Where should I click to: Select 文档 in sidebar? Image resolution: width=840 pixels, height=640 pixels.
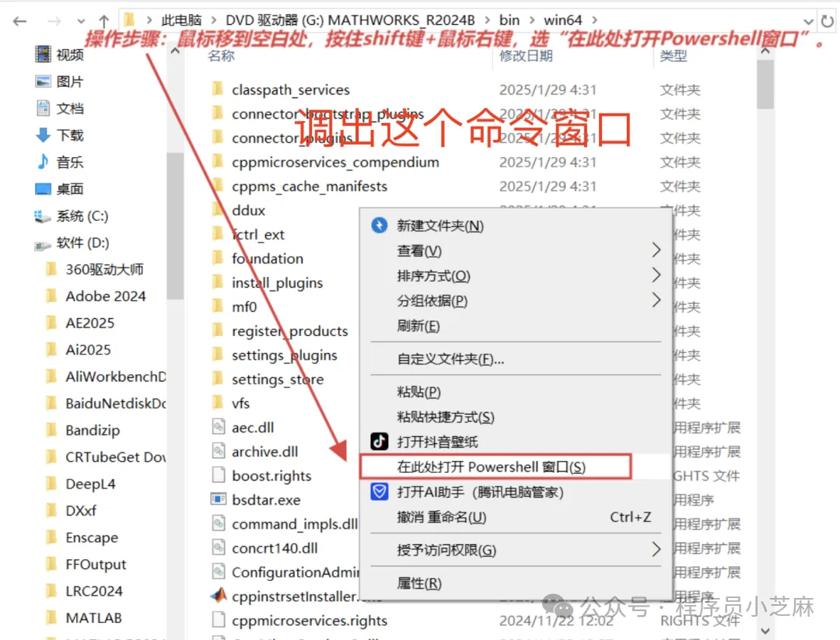click(59, 108)
